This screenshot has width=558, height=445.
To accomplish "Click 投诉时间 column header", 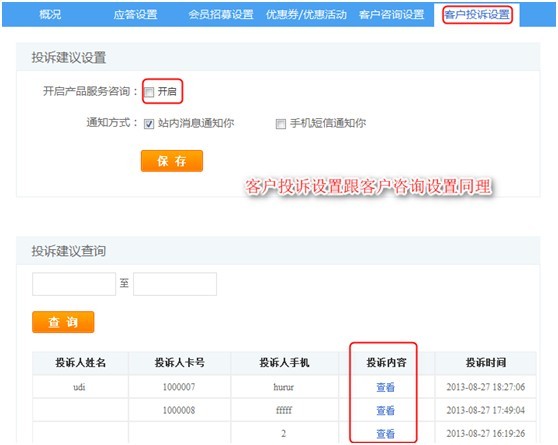I will click(x=486, y=363).
